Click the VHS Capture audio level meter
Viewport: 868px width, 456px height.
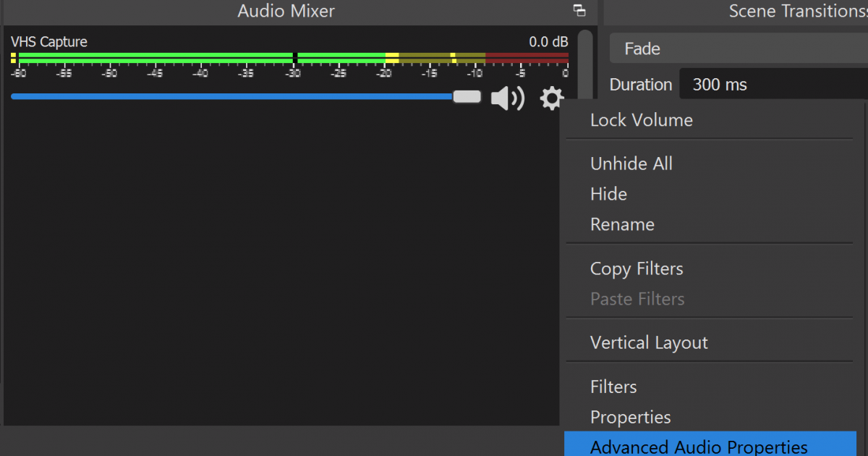pyautogui.click(x=289, y=57)
